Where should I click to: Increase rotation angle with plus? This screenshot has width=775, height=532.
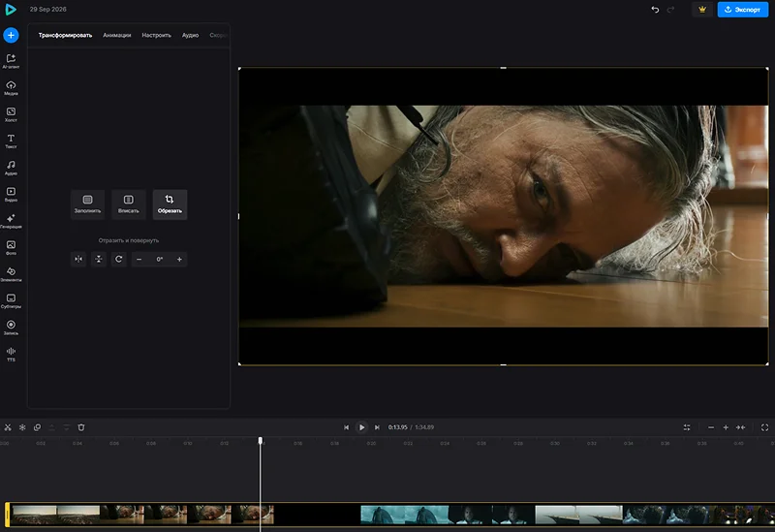[x=179, y=259]
